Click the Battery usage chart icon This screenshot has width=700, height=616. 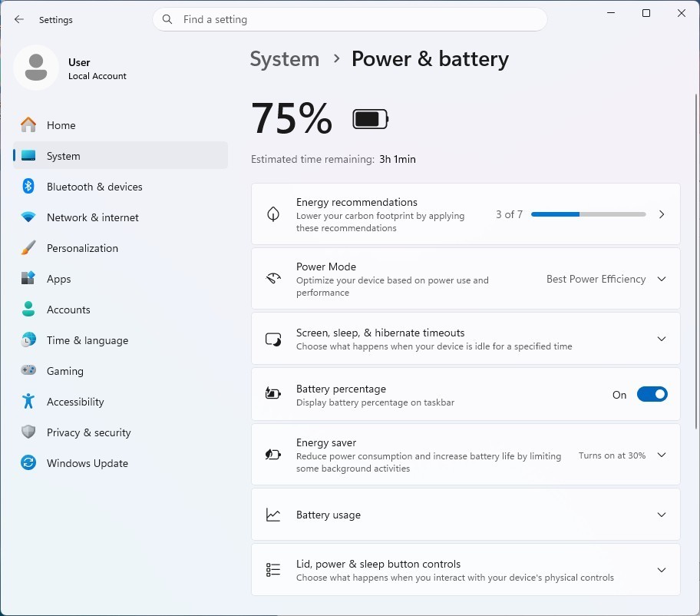point(272,515)
